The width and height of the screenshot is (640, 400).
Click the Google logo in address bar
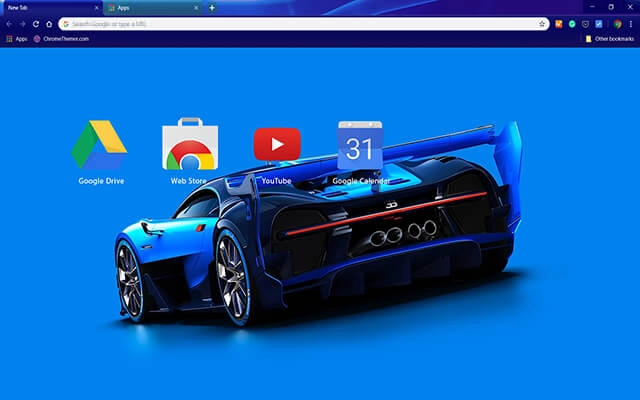pos(66,24)
